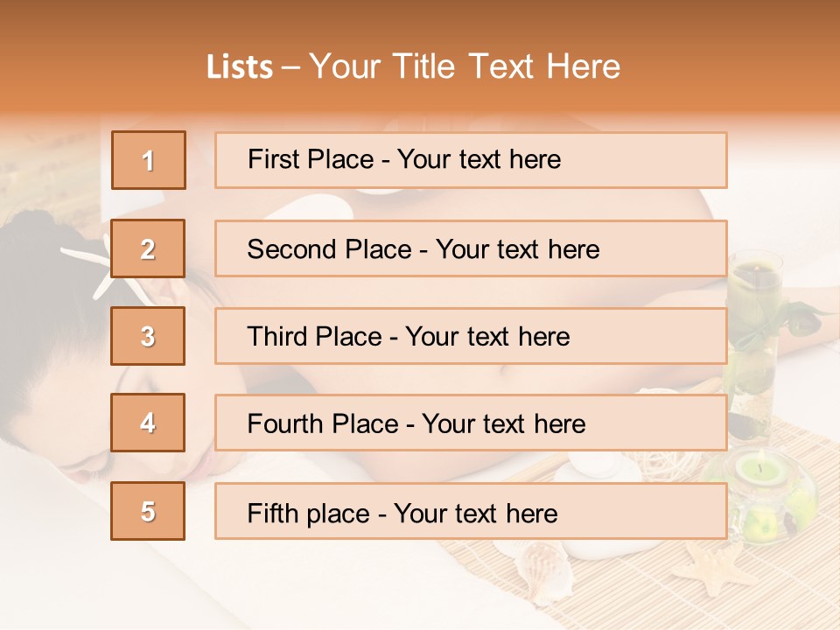This screenshot has width=840, height=630.
Task: Select the number 2 orange box
Action: pos(148,248)
